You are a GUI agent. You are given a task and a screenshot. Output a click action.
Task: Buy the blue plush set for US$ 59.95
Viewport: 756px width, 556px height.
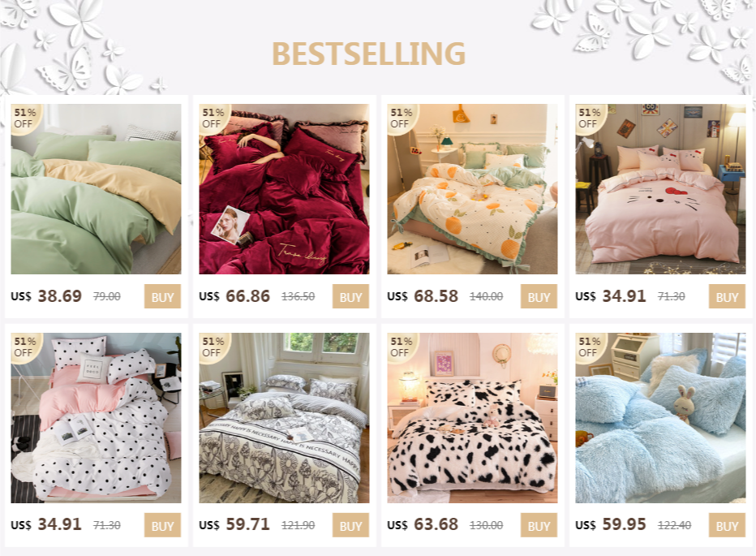[x=727, y=525]
